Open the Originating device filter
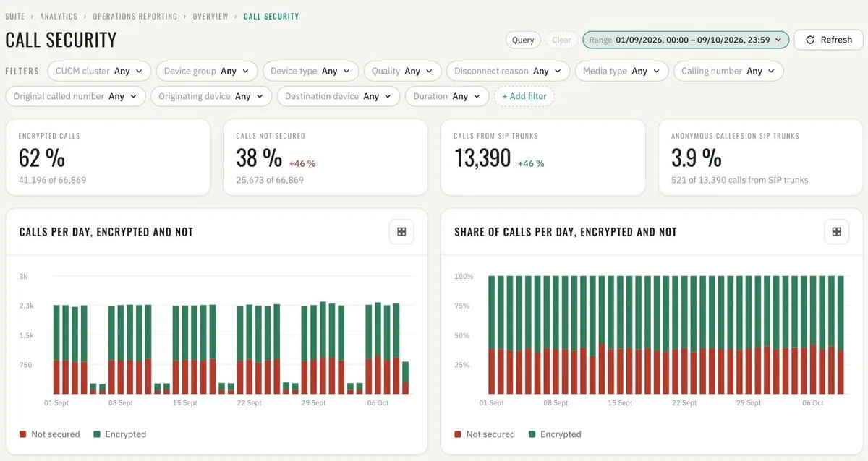 (211, 96)
